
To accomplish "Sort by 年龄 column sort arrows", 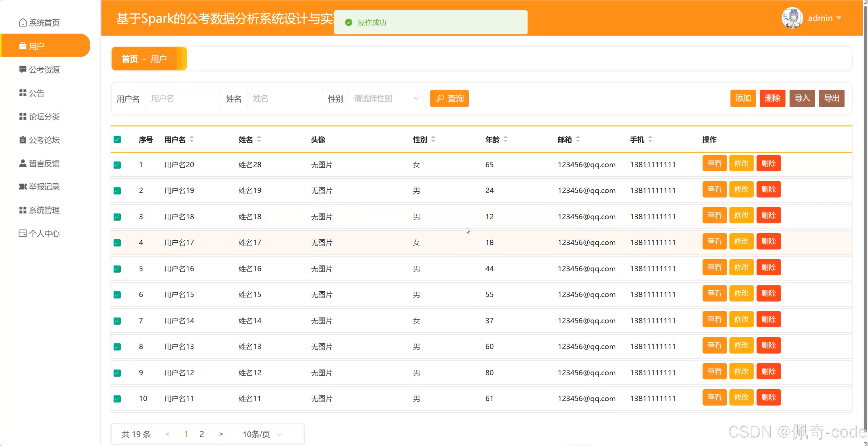I will (505, 139).
